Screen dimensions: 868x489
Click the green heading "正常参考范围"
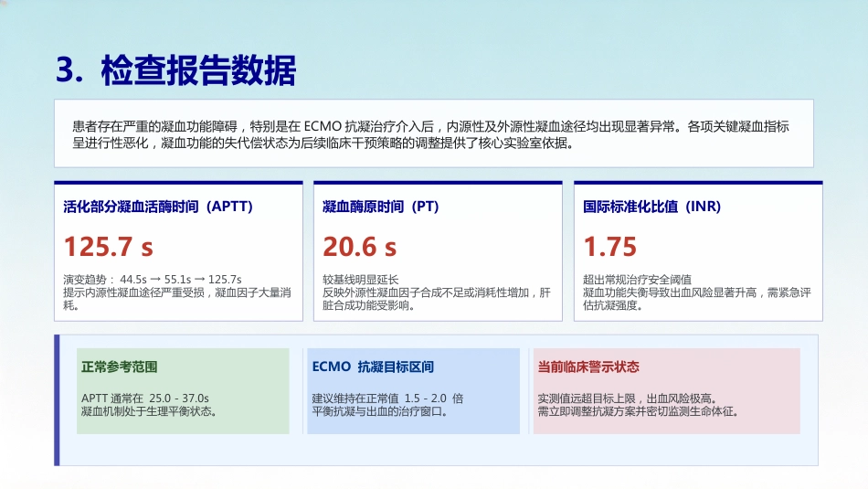(x=119, y=367)
